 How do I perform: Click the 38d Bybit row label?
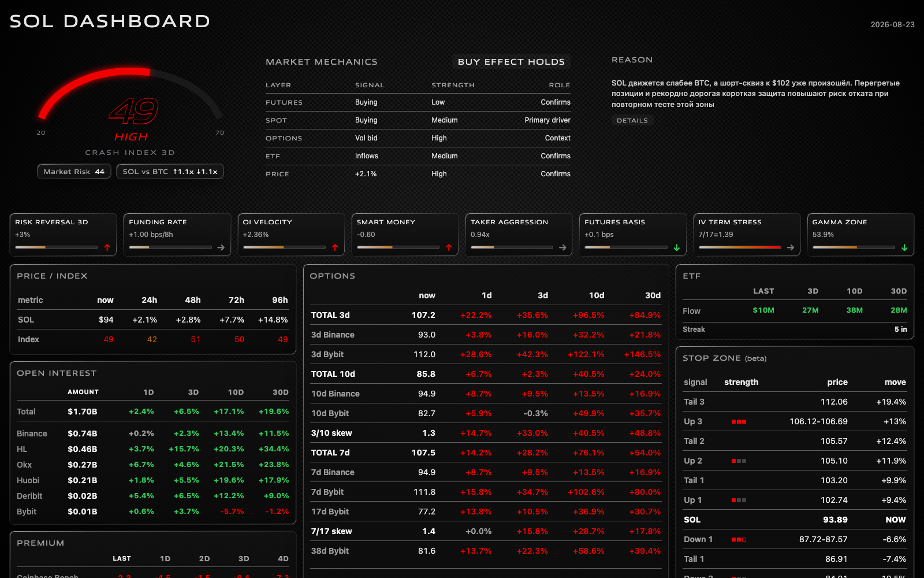(330, 551)
